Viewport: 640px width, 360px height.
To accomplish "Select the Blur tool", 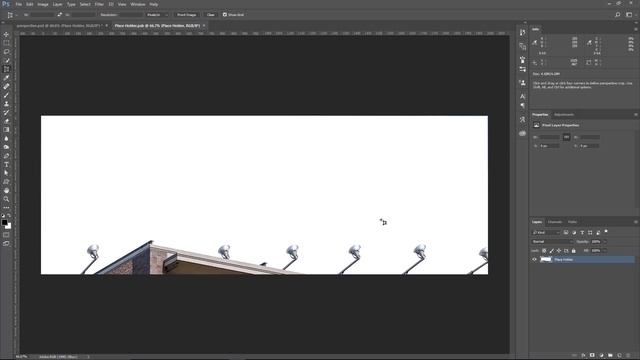I will [x=6, y=138].
